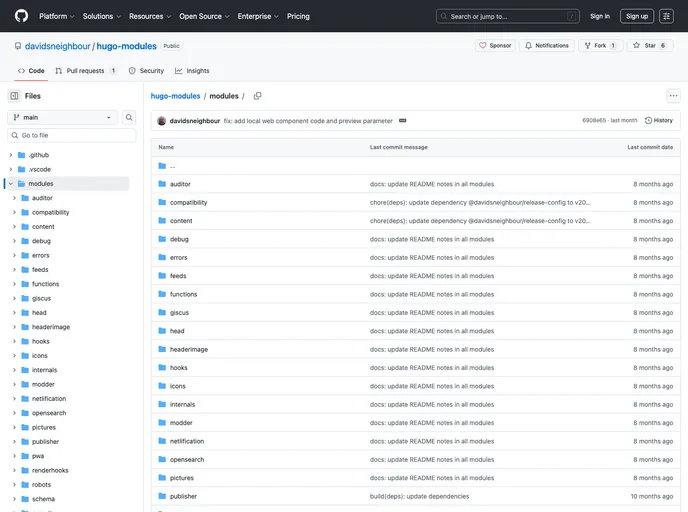Open the compatibility folder in table
The image size is (688, 512).
pyautogui.click(x=188, y=202)
